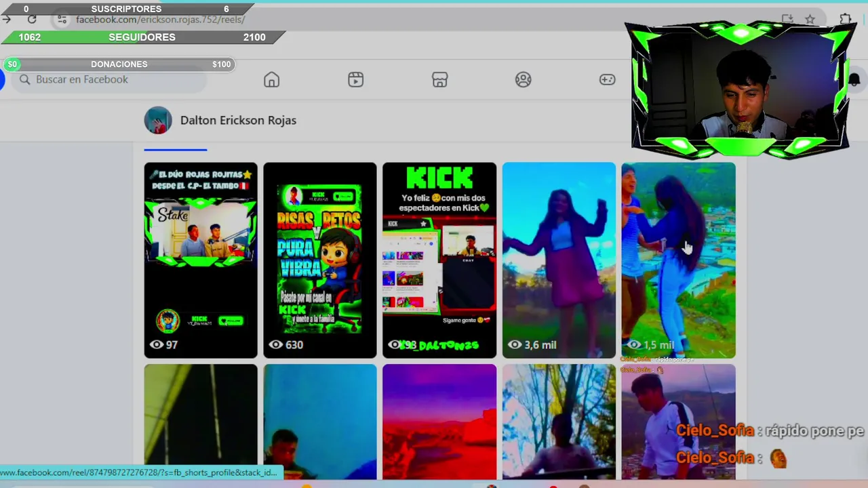Open the 'Yo feliz' Kick spectators reel
This screenshot has height=488, width=868.
439,260
